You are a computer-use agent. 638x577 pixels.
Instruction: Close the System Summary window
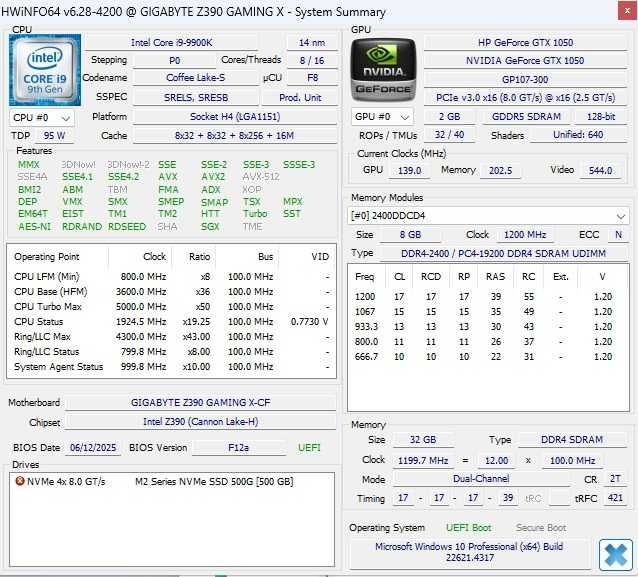click(627, 11)
